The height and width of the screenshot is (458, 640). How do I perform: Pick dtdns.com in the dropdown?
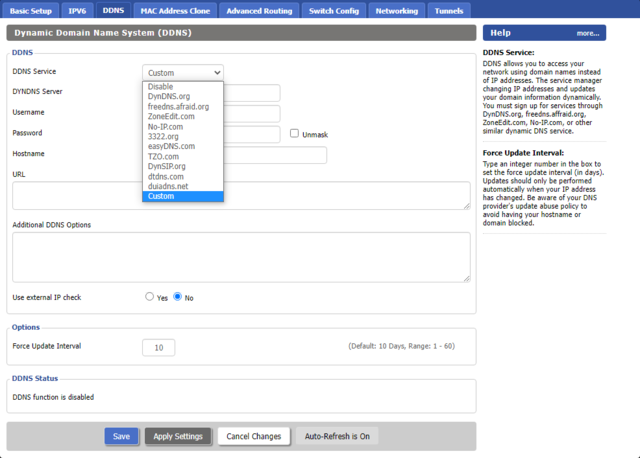(183, 176)
